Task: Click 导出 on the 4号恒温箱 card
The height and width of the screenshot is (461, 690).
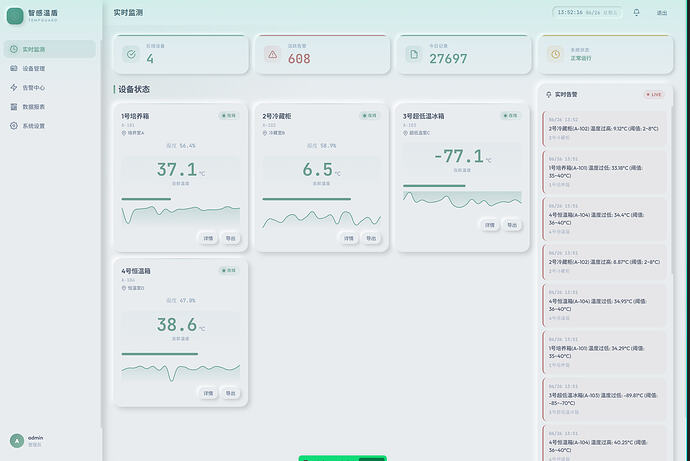Action: tap(231, 393)
